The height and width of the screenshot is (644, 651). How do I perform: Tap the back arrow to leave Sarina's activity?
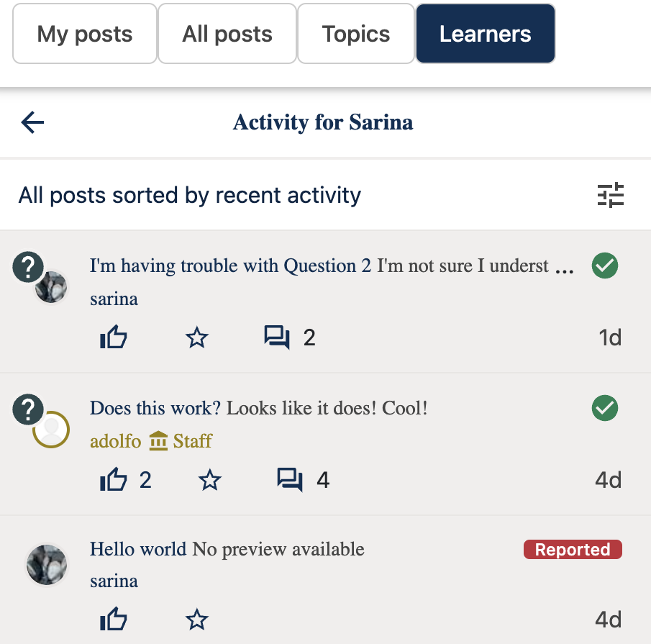point(32,122)
